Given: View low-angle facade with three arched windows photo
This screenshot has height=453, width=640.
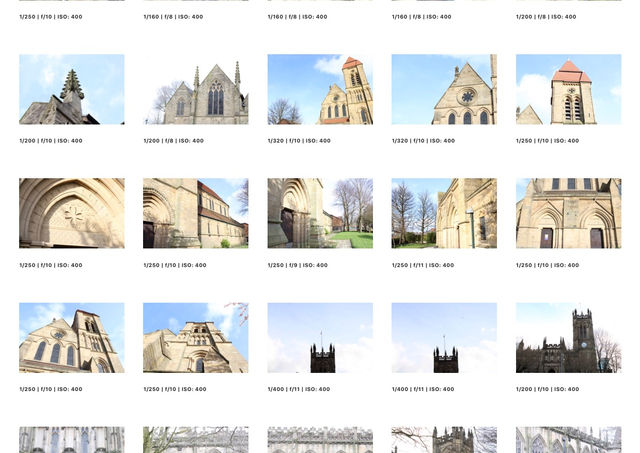Looking at the screenshot, I should 72,338.
